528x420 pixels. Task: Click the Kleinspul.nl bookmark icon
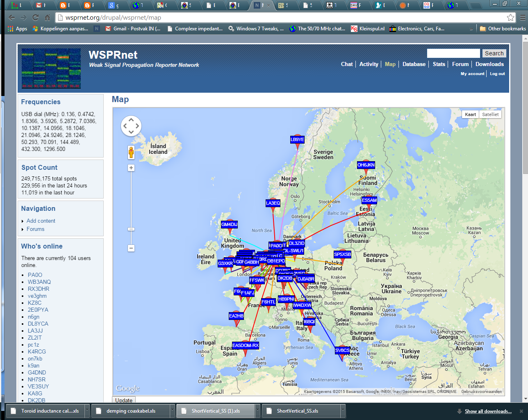pos(353,29)
